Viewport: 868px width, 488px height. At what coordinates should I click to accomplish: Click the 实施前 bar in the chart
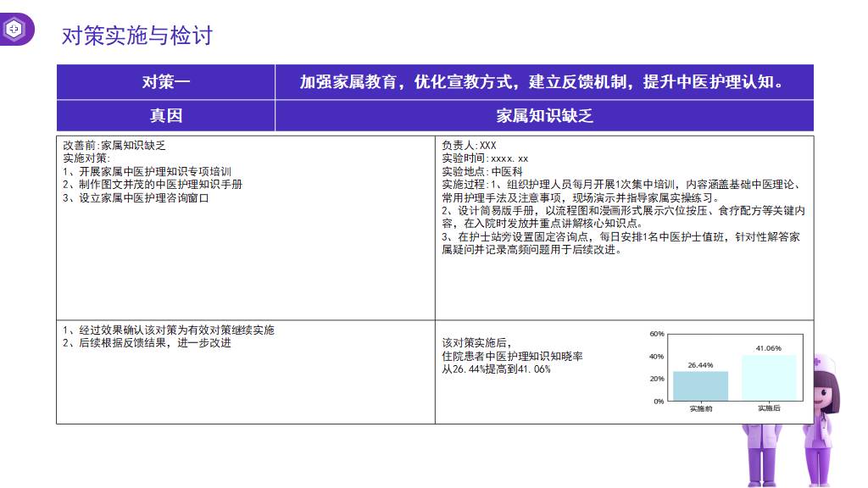[x=700, y=385]
